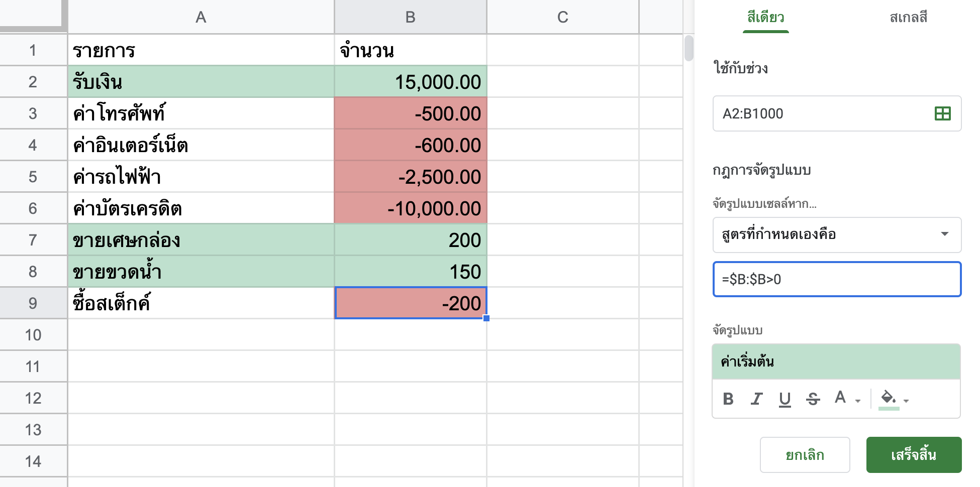Click cell 'ค่าโทรศัพท์'

pyautogui.click(x=201, y=113)
